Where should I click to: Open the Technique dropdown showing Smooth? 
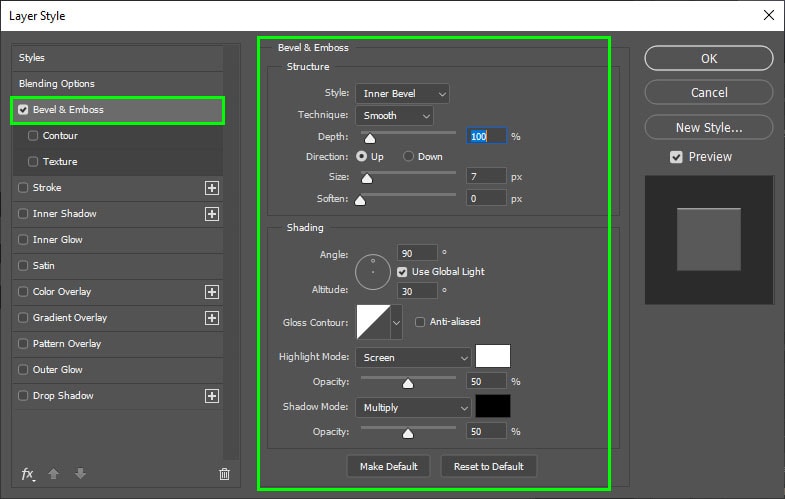[394, 116]
